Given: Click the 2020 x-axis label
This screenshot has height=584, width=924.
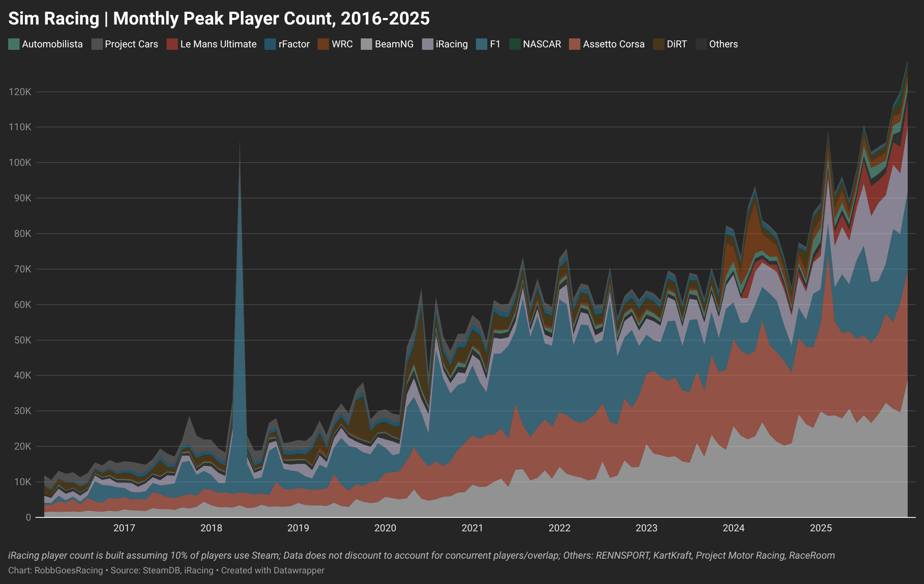Looking at the screenshot, I should click(x=385, y=528).
